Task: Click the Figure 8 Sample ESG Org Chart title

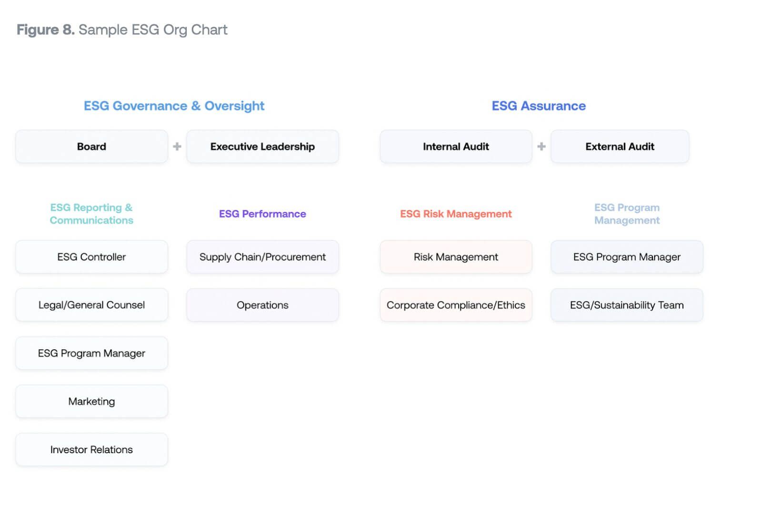Action: coord(122,30)
